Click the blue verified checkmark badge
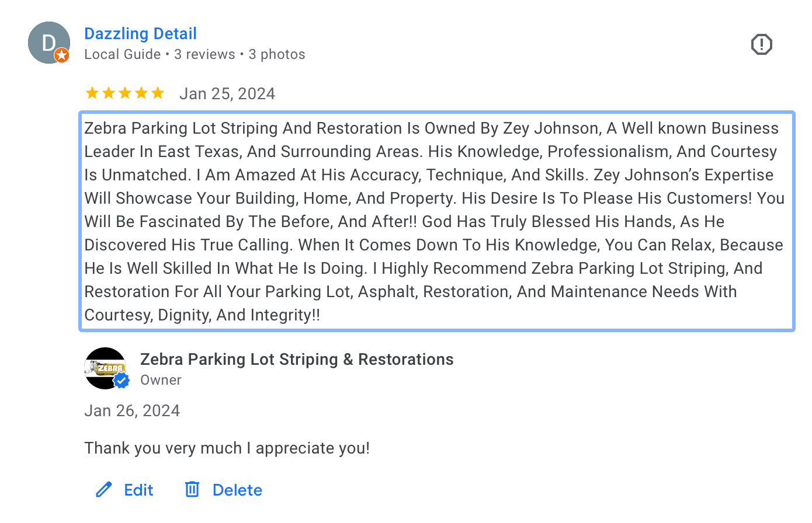 coord(121,381)
